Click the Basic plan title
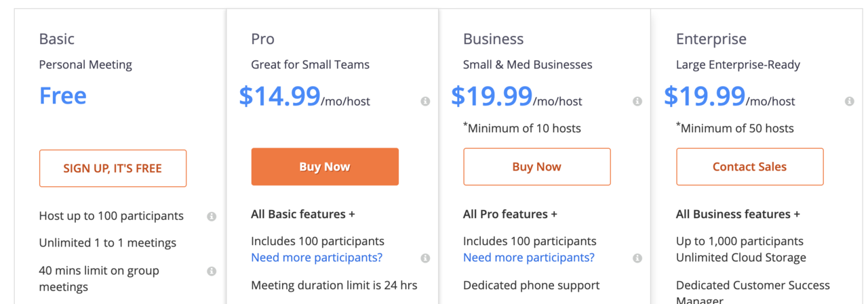Screen dimensions: 868x304 (57, 39)
